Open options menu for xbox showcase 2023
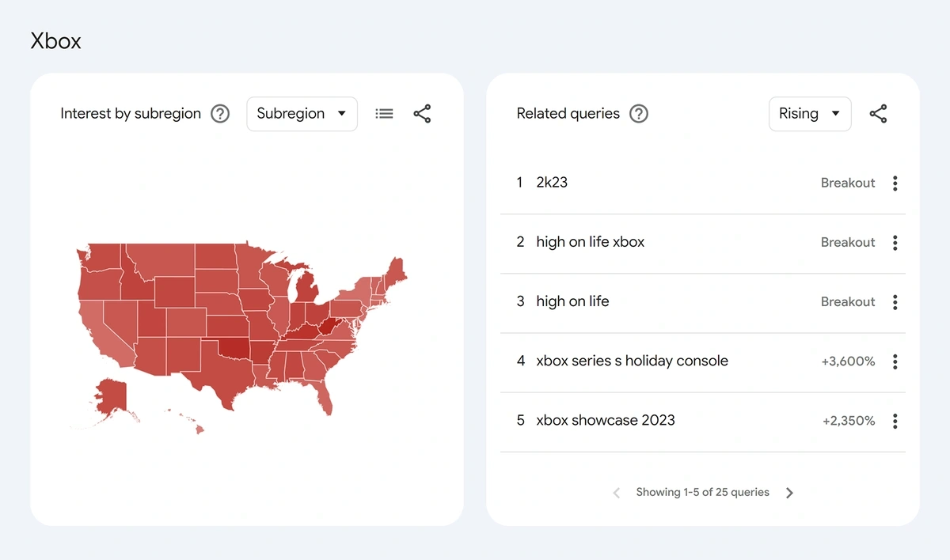The image size is (950, 560). (895, 421)
